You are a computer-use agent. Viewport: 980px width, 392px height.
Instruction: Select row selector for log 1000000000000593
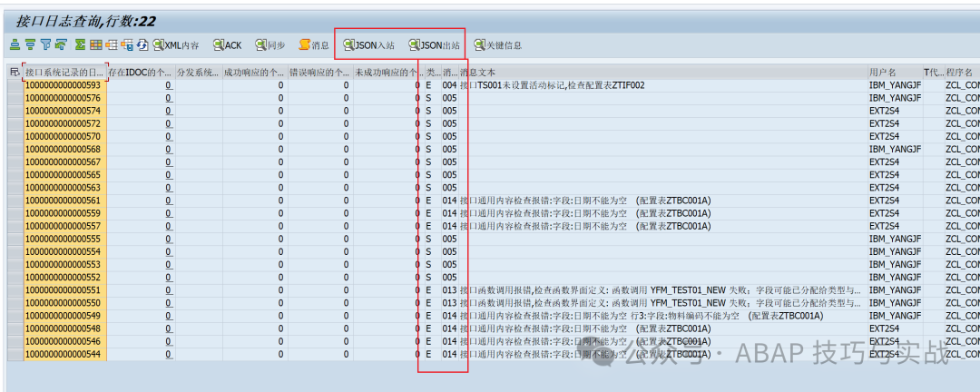[15, 85]
